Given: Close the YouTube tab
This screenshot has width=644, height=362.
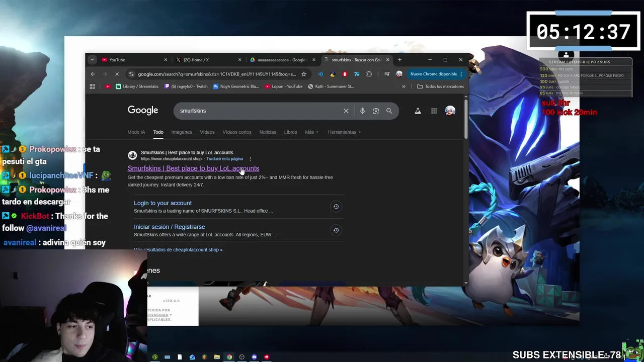Looking at the screenshot, I should click(166, 60).
